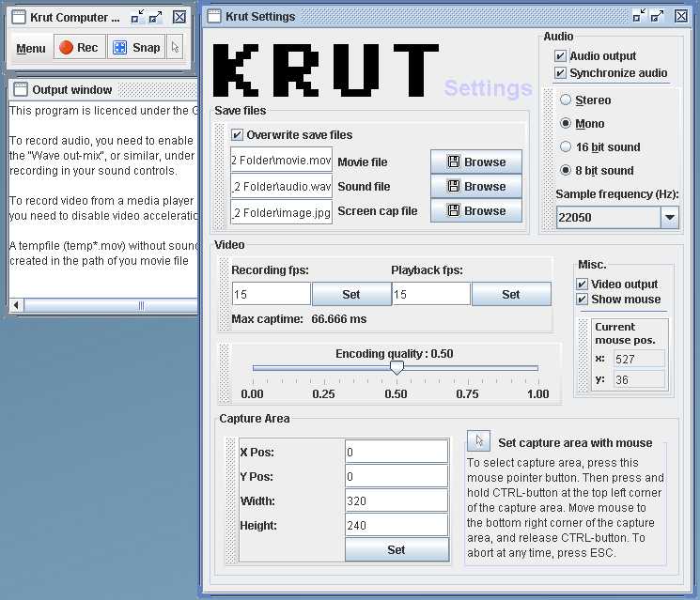Maximize the Krut Computer window
Screen dimensions: 700x600
tap(155, 17)
